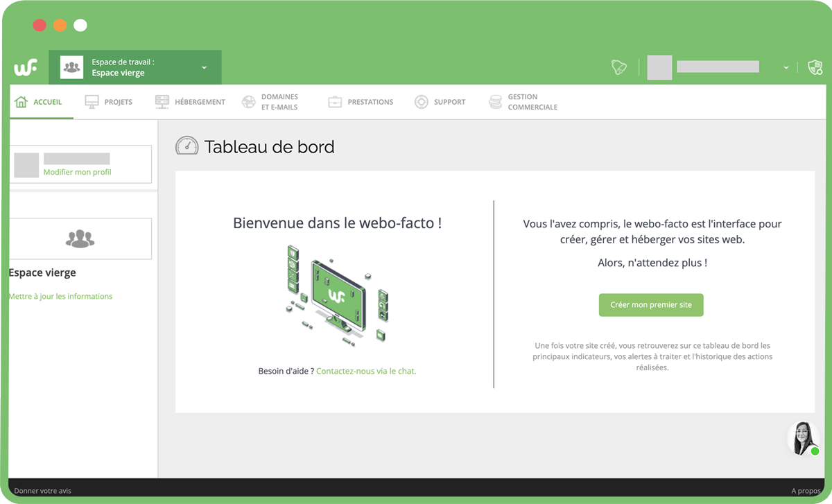This screenshot has height=504, width=832.
Task: Select the monitor icon on Projets
Action: pyautogui.click(x=92, y=101)
